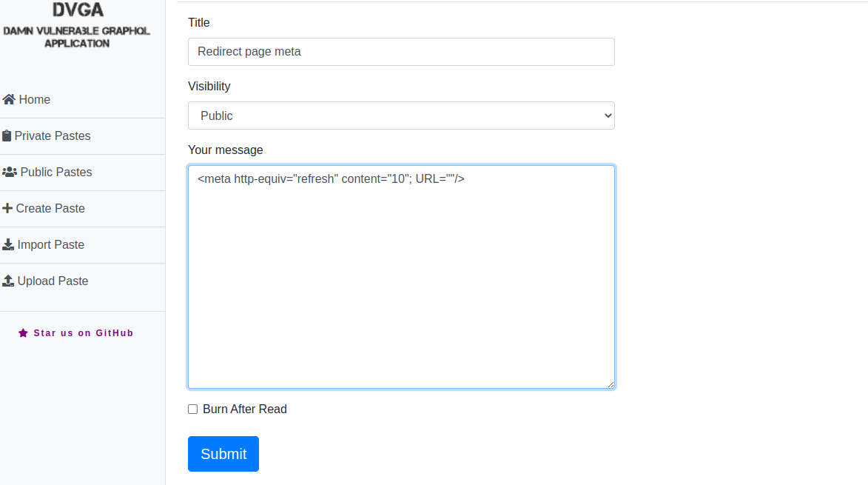Click the Create Paste plus icon
The image size is (868, 485).
(x=7, y=208)
